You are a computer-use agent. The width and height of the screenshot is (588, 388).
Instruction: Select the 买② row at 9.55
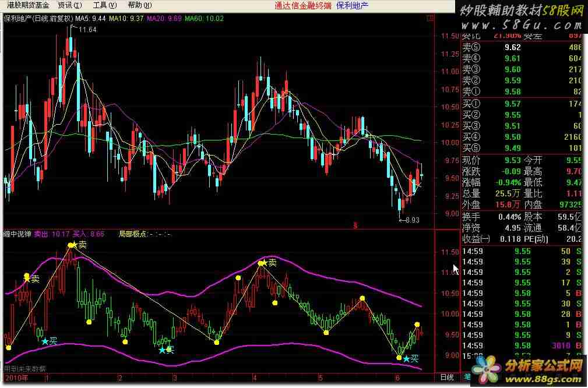[522, 115]
